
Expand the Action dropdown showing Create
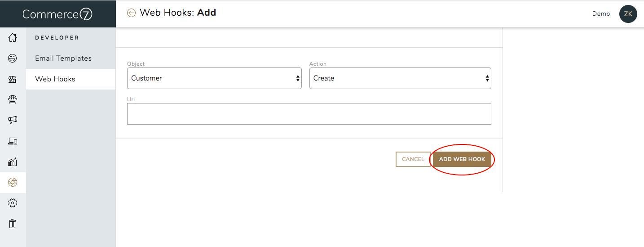400,78
